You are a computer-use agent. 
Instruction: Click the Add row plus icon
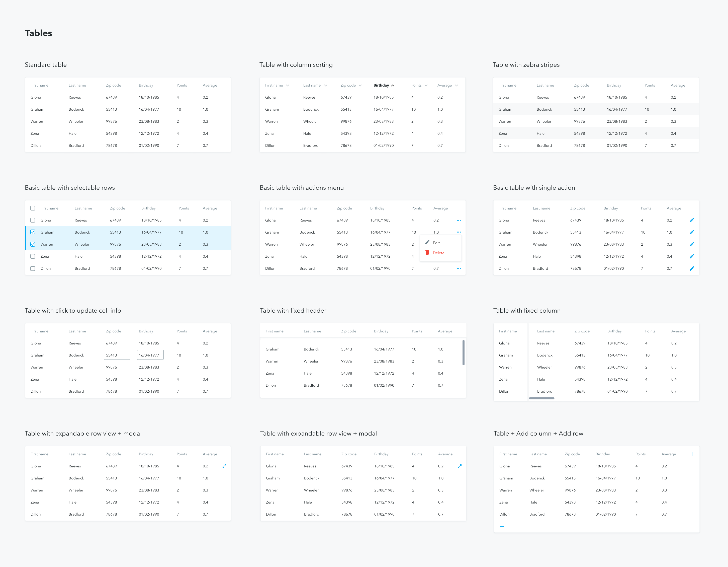(502, 526)
